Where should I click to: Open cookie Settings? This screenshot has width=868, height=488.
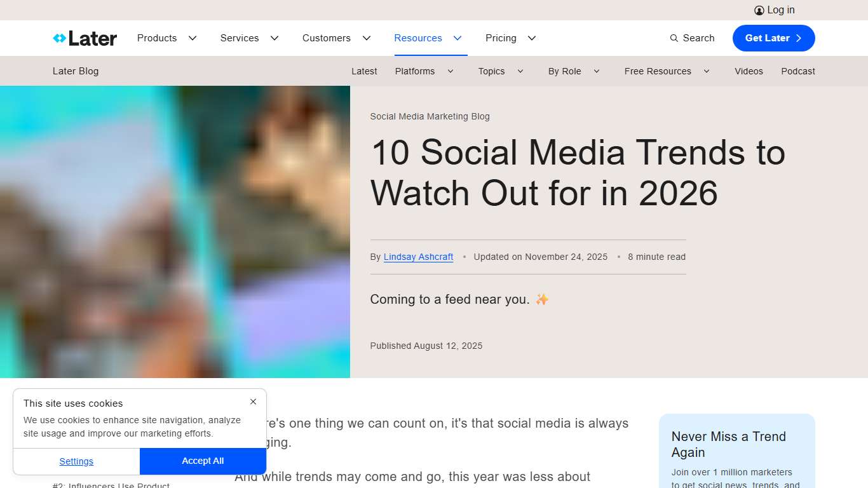(x=76, y=461)
